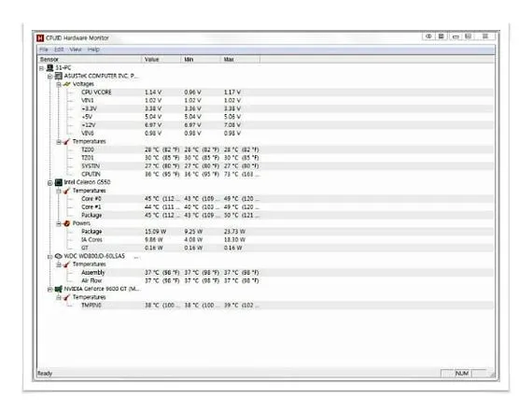
Task: Click the NVIDIA GeForce 9600 GT card icon
Action: pyautogui.click(x=59, y=289)
